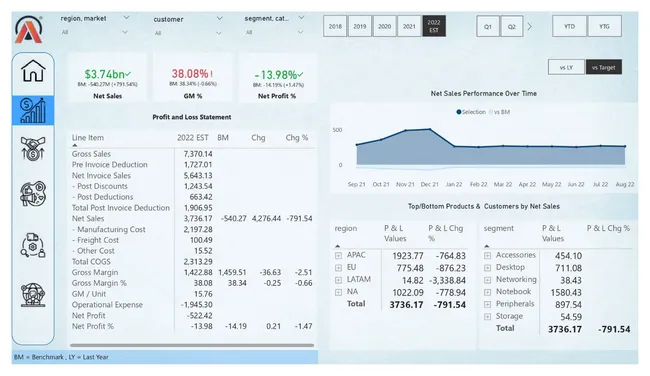Filter by Q1 quarter

point(488,26)
